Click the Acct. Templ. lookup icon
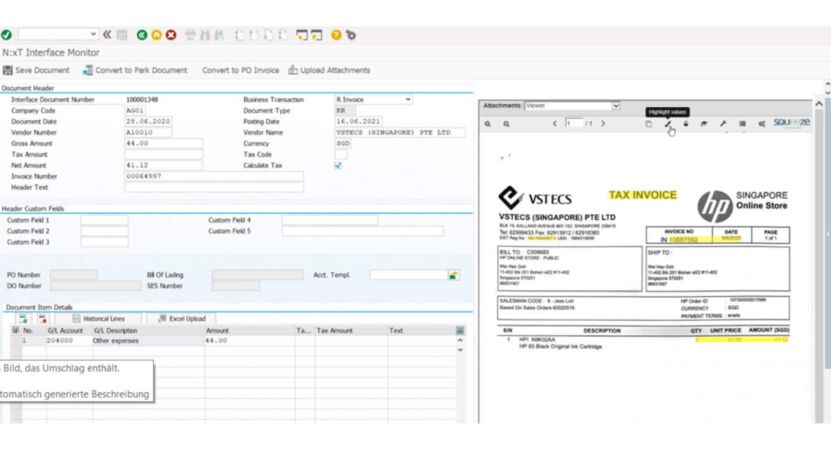Screen dimensions: 831x450 454,275
